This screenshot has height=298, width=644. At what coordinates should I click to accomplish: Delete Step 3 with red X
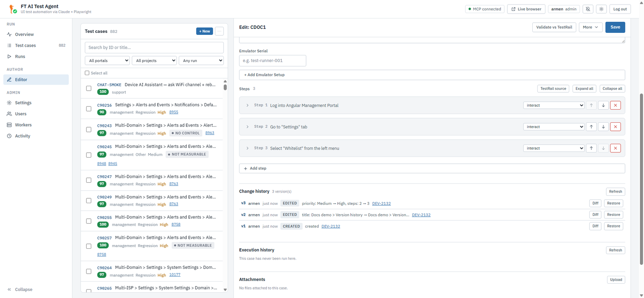(615, 148)
